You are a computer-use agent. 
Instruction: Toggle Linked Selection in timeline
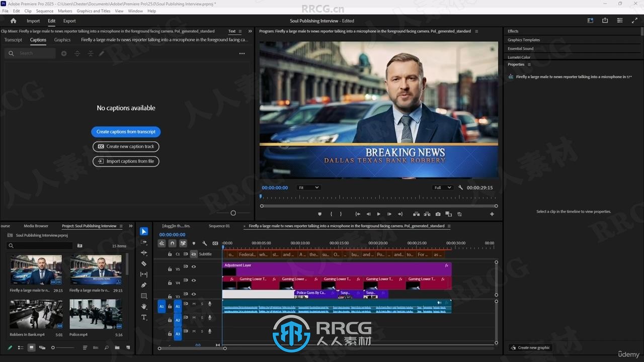click(x=183, y=243)
